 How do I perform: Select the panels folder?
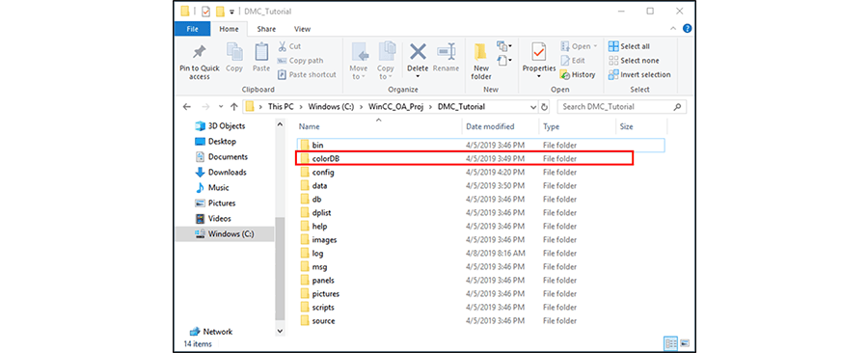pos(480,281)
